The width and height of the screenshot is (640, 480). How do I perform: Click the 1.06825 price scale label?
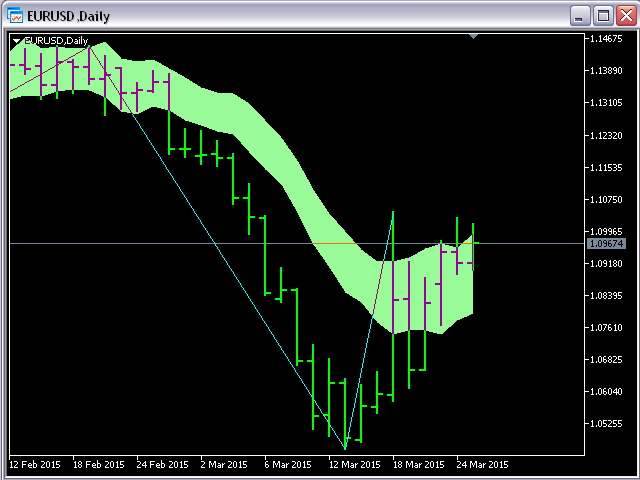pos(607,360)
